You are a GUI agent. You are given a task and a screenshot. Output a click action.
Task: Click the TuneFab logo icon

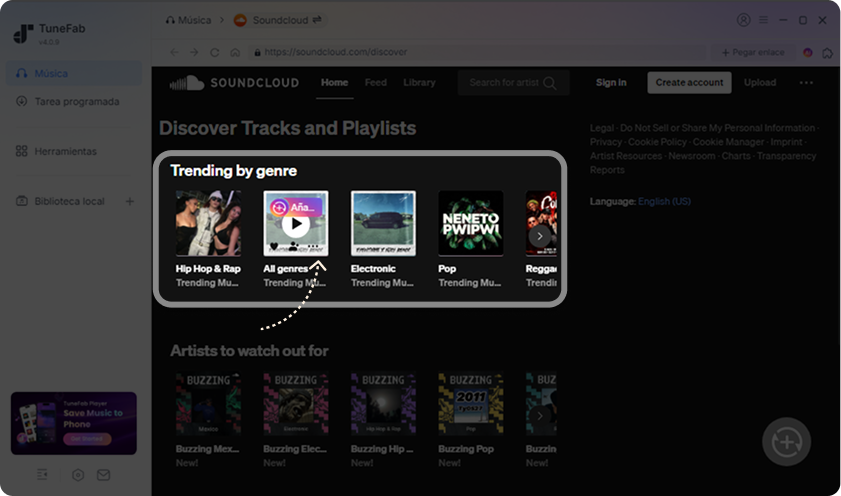23,33
